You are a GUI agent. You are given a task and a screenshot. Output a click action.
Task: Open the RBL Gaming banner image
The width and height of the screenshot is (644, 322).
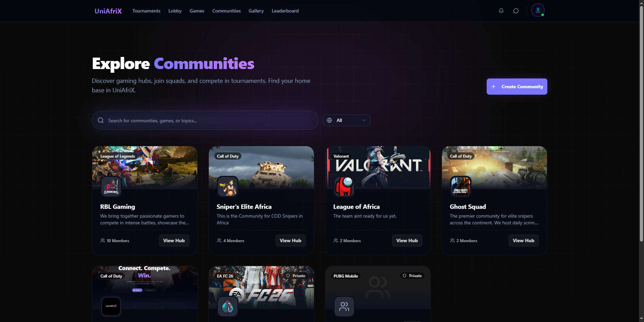[x=145, y=167]
